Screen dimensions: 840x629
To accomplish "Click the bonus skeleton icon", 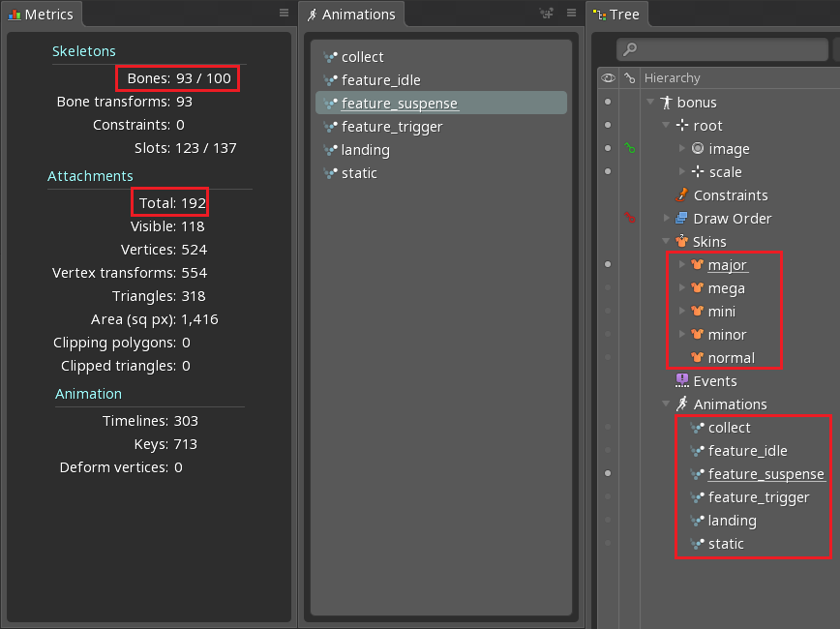I will pos(666,103).
